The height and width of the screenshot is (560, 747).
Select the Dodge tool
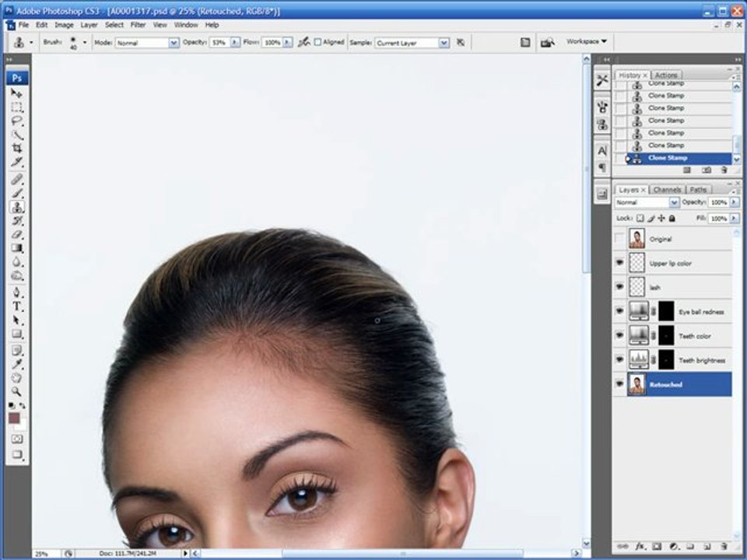coord(16,275)
